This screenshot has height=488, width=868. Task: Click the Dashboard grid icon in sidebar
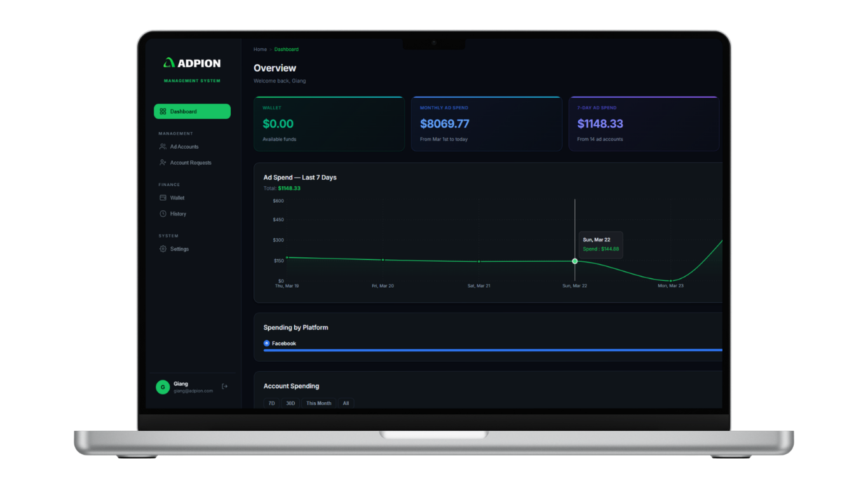pyautogui.click(x=163, y=112)
